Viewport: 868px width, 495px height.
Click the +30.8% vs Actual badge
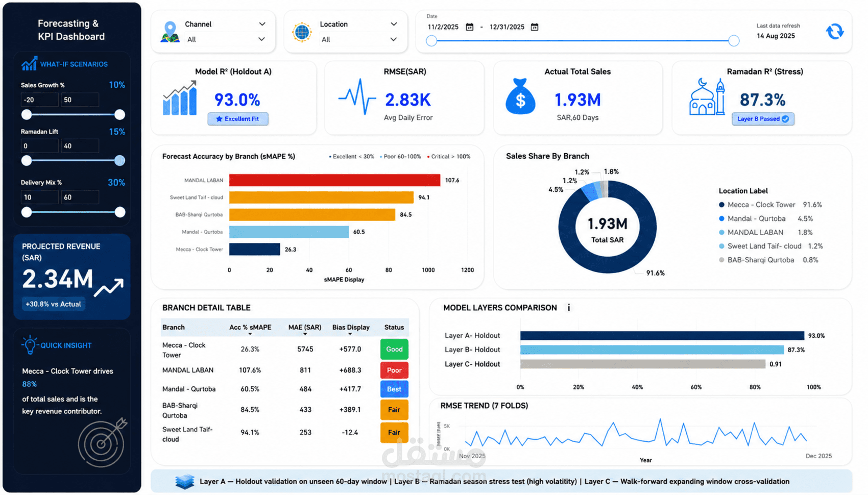click(53, 304)
